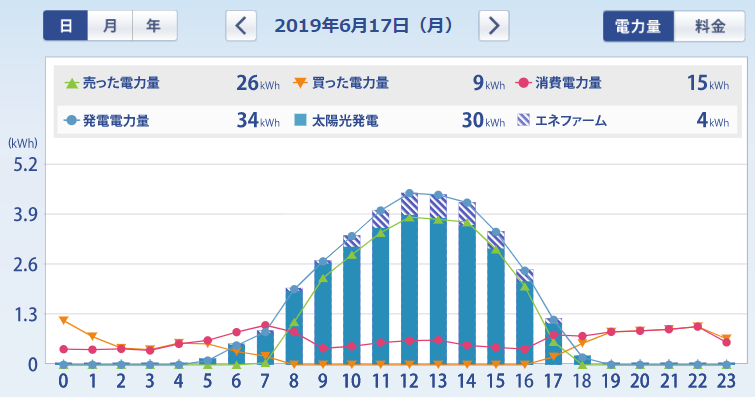Click the generation data point at hour 12
The width and height of the screenshot is (755, 397).
pyautogui.click(x=409, y=193)
